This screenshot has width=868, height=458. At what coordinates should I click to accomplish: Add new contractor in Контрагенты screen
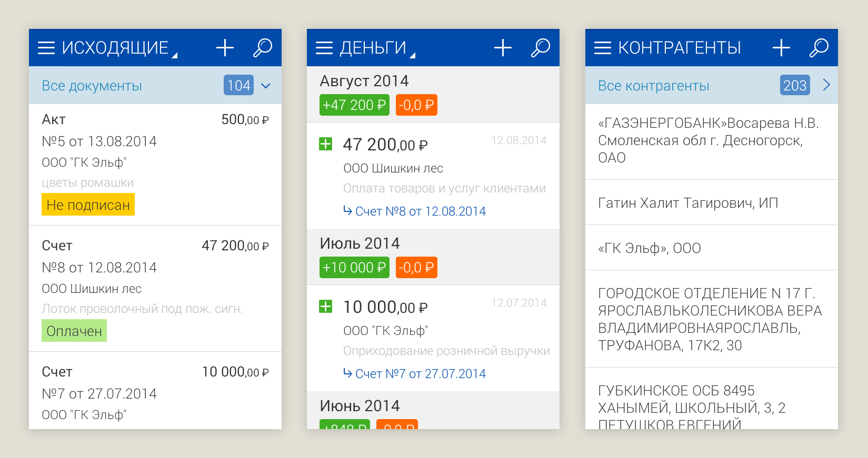coord(781,48)
